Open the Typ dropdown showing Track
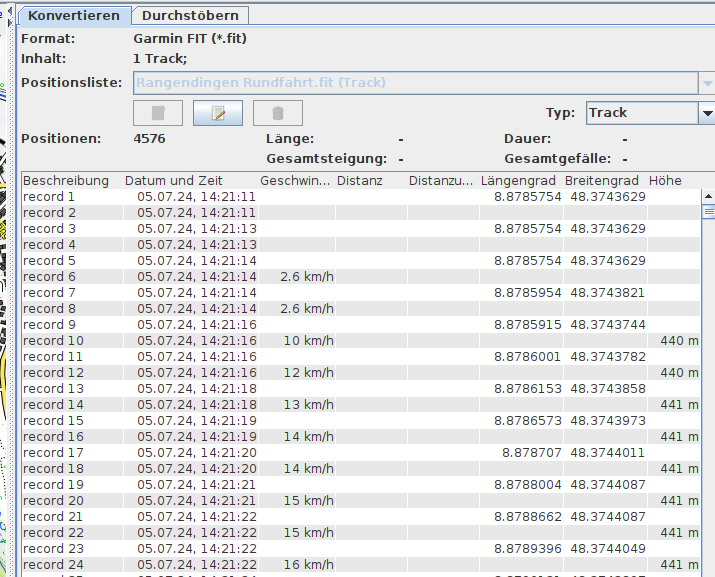 [x=640, y=113]
